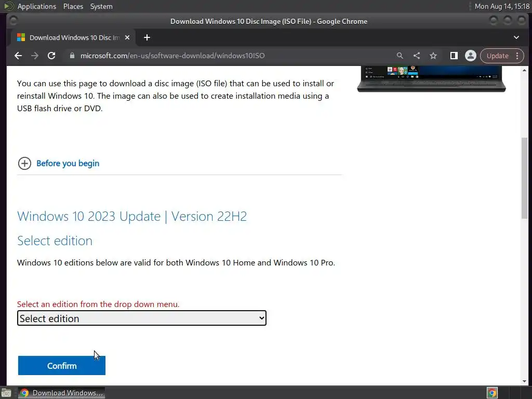Reload the Microsoft download page
The height and width of the screenshot is (399, 532).
pyautogui.click(x=51, y=56)
